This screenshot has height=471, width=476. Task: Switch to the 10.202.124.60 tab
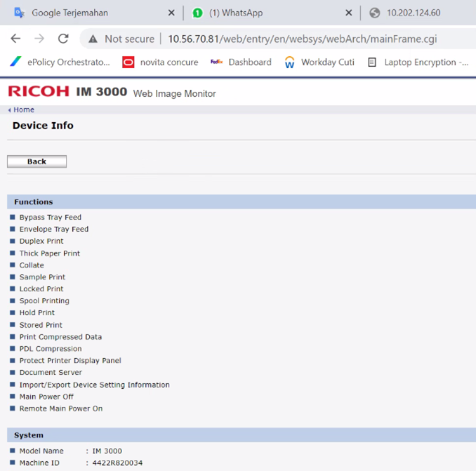tap(413, 13)
